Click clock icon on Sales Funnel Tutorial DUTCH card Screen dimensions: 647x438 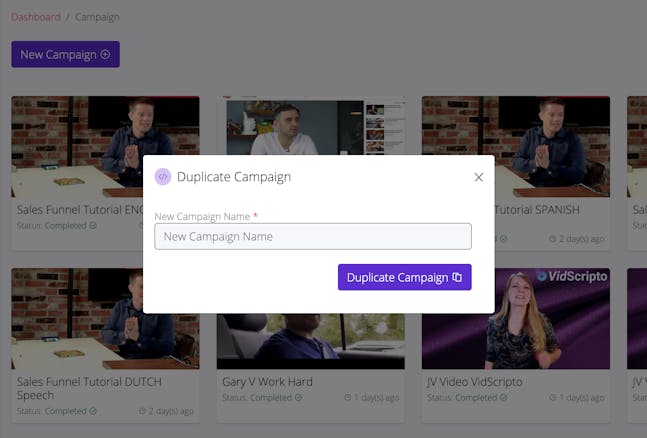pos(143,411)
